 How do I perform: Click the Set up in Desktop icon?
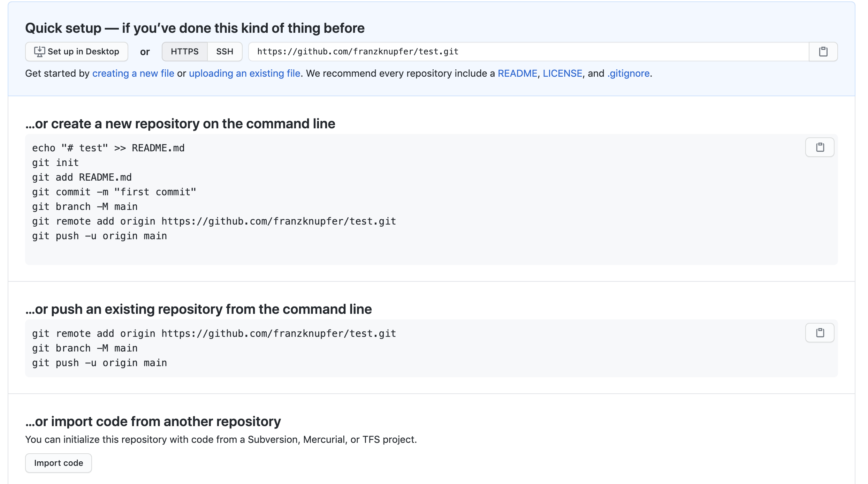(40, 51)
